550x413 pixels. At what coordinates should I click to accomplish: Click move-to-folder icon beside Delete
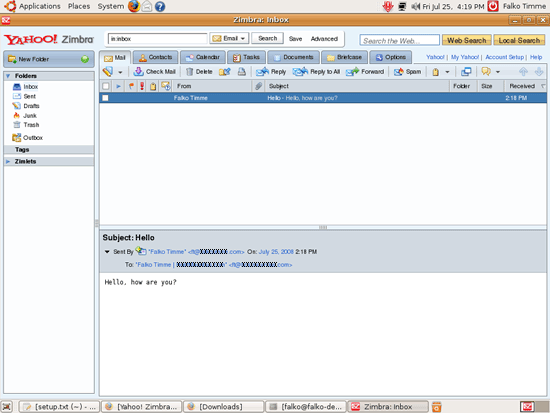[224, 72]
